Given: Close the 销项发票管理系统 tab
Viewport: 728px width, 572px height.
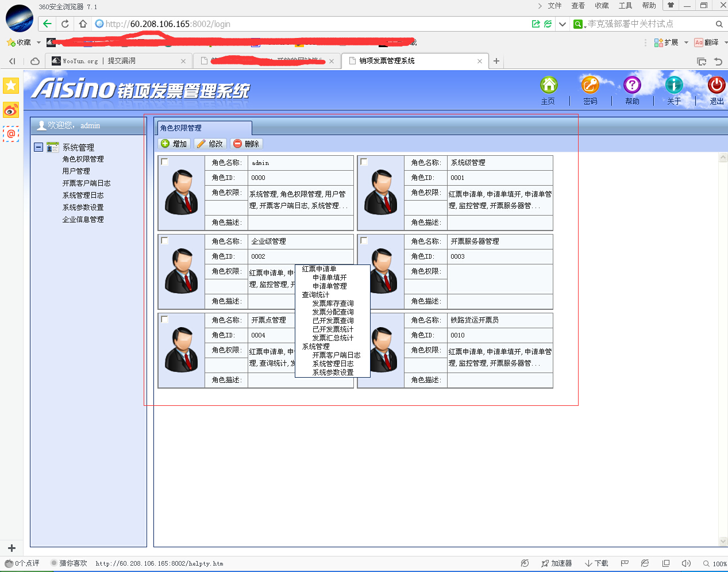Looking at the screenshot, I should (480, 61).
